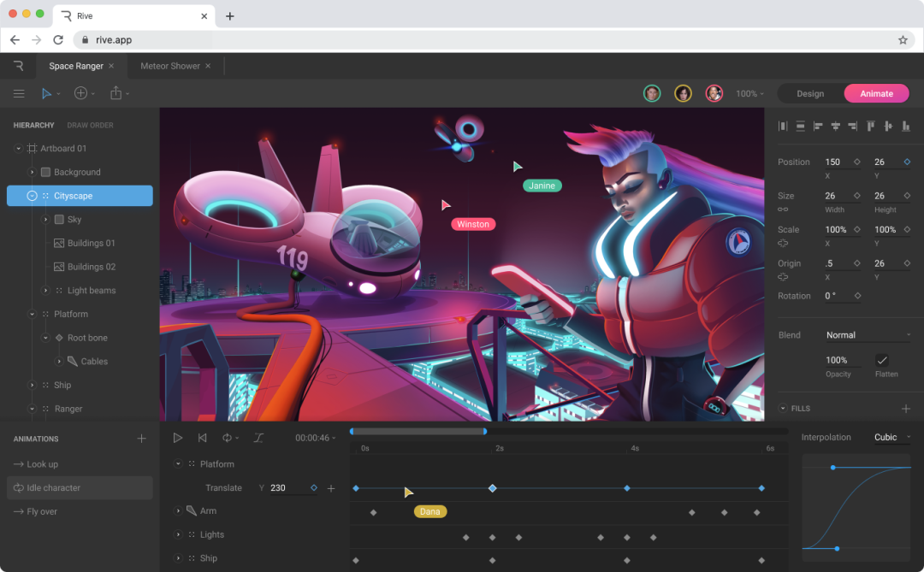Select the arrow selection tool
This screenshot has height=572, width=924.
click(46, 93)
